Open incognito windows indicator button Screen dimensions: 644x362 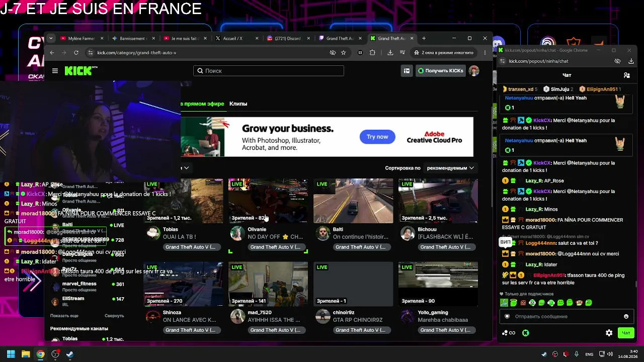pyautogui.click(x=444, y=52)
